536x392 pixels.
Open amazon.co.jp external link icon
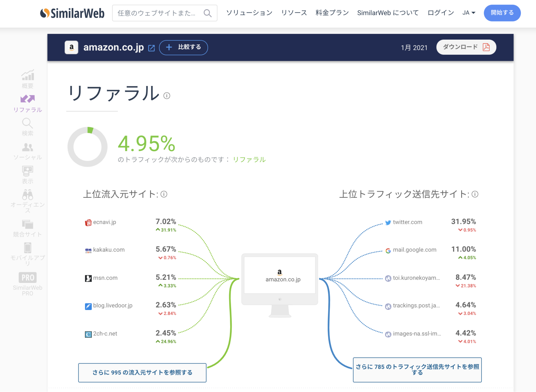point(151,48)
